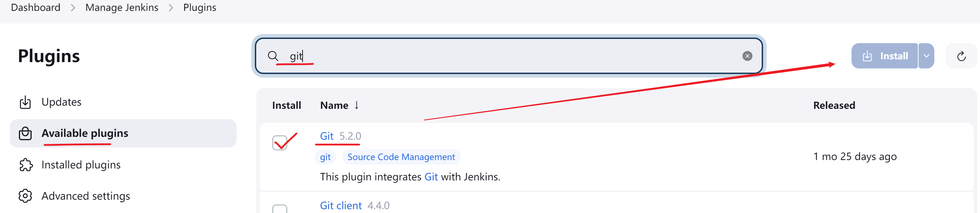Open the Git client plugin link
This screenshot has height=213, width=980.
point(340,205)
